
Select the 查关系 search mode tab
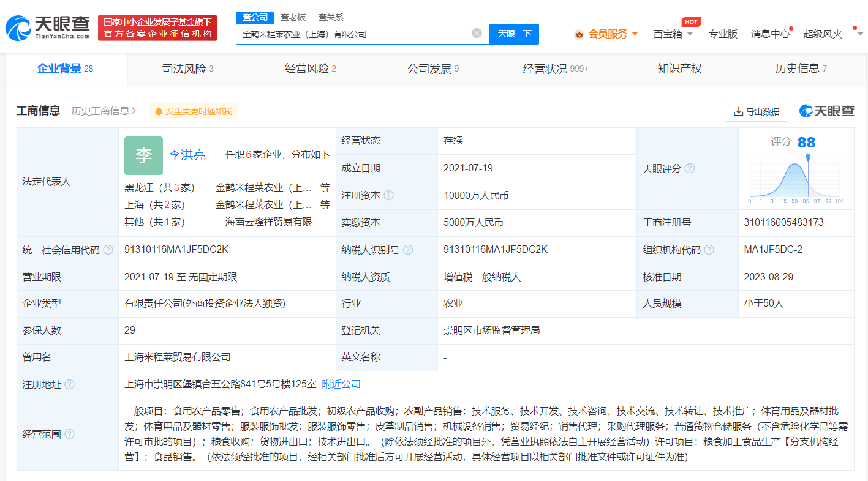(331, 17)
